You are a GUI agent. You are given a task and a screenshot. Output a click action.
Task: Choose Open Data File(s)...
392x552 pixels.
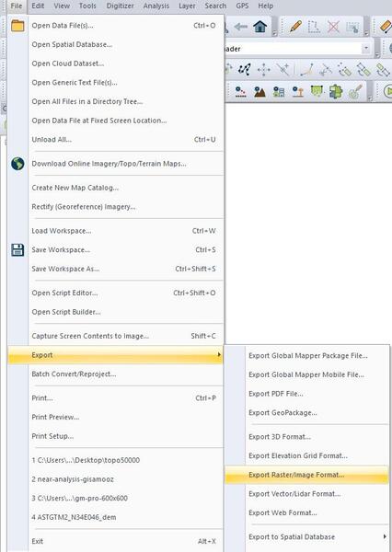pyautogui.click(x=115, y=26)
